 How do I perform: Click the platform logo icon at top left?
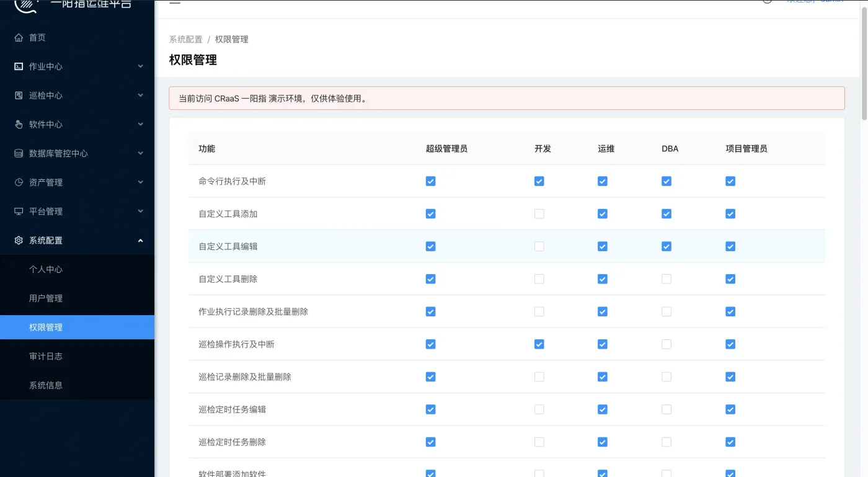(26, 5)
